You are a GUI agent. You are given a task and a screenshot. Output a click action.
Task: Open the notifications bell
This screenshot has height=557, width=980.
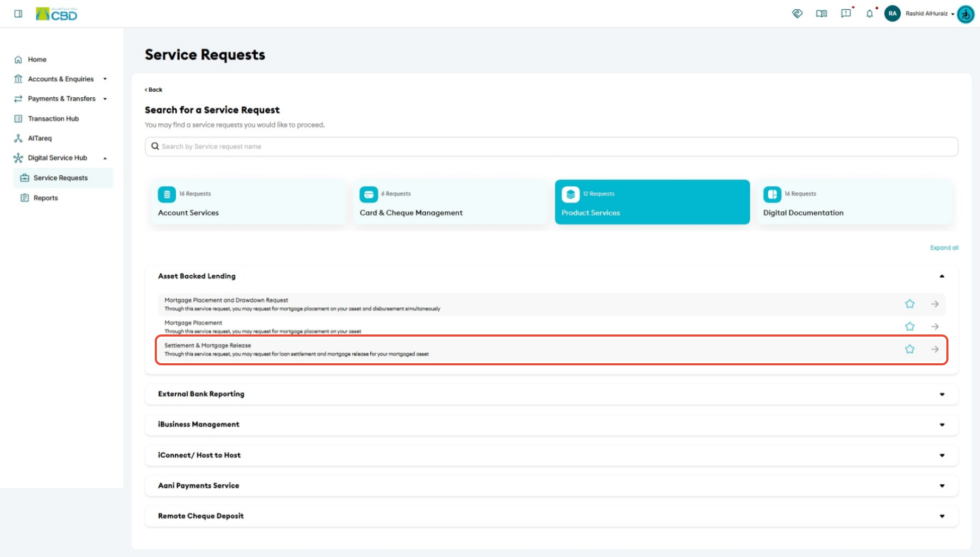point(870,14)
